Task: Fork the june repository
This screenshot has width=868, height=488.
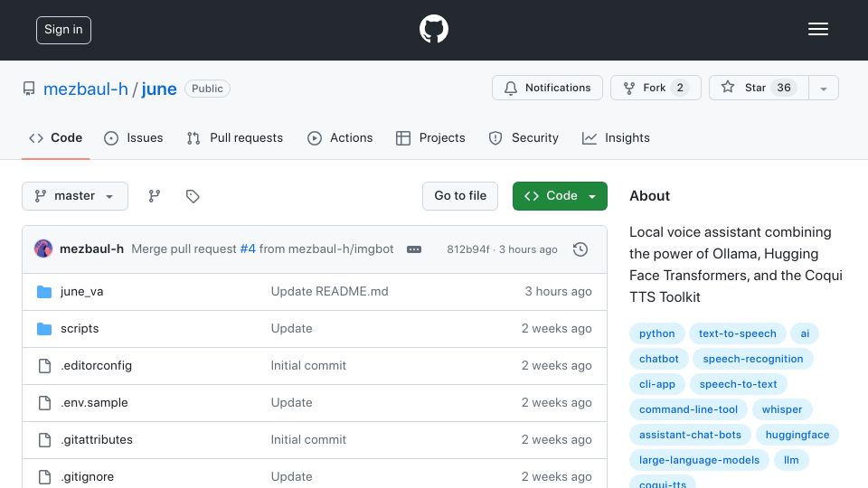Action: (x=656, y=88)
